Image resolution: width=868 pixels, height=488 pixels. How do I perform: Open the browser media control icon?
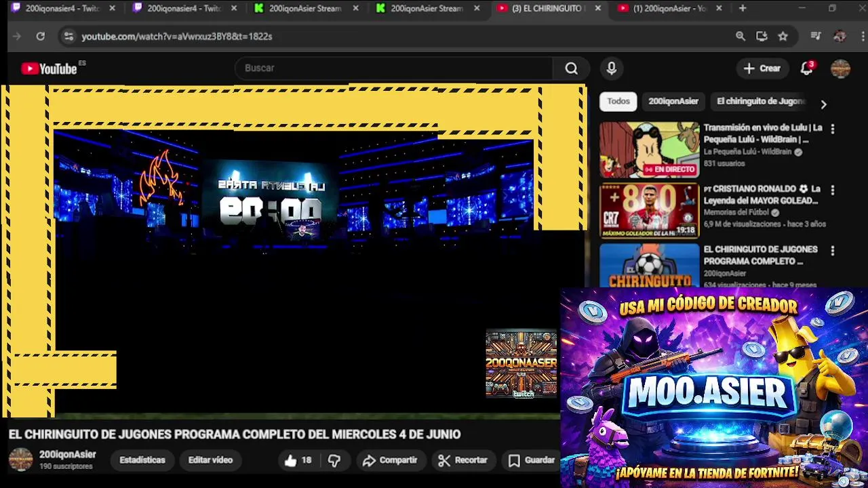[816, 37]
